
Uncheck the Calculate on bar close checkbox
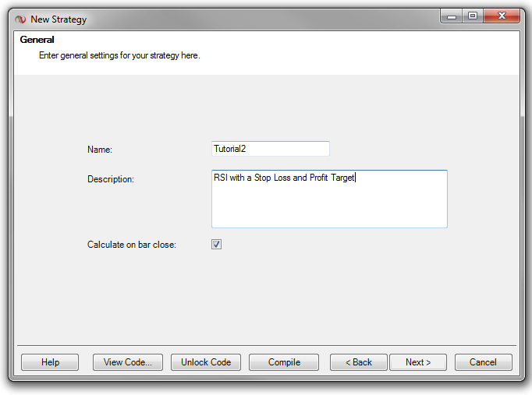point(216,245)
